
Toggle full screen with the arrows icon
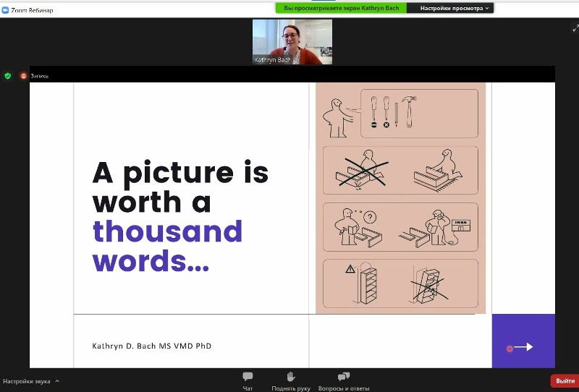click(575, 28)
